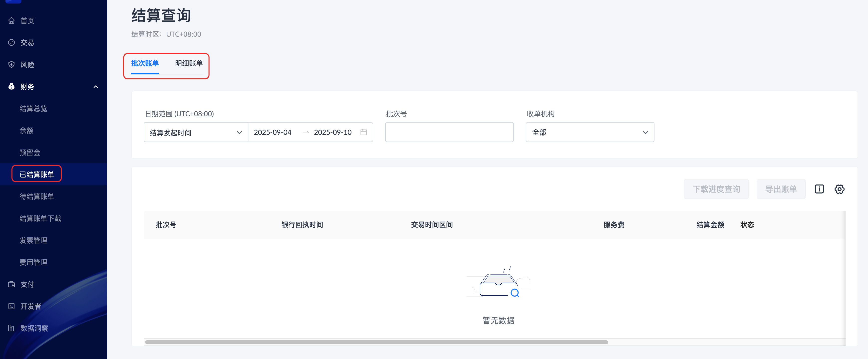
Task: Click the 交易 transaction icon in sidebar
Action: coord(11,42)
